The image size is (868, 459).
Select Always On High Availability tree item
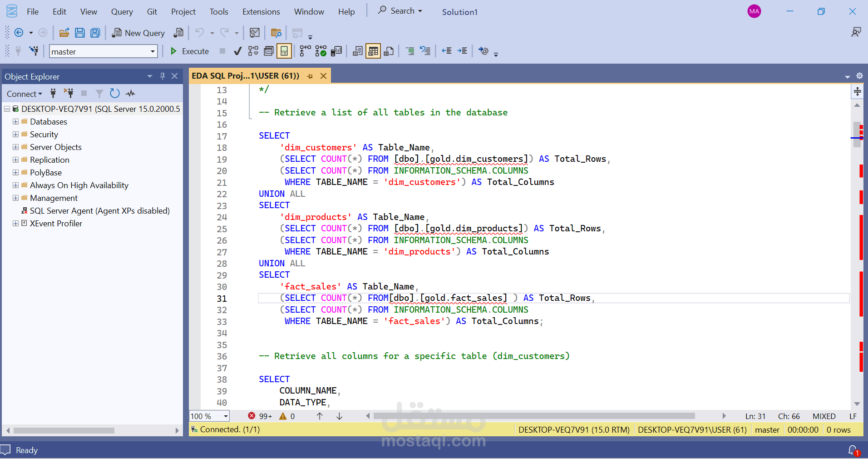pyautogui.click(x=79, y=185)
